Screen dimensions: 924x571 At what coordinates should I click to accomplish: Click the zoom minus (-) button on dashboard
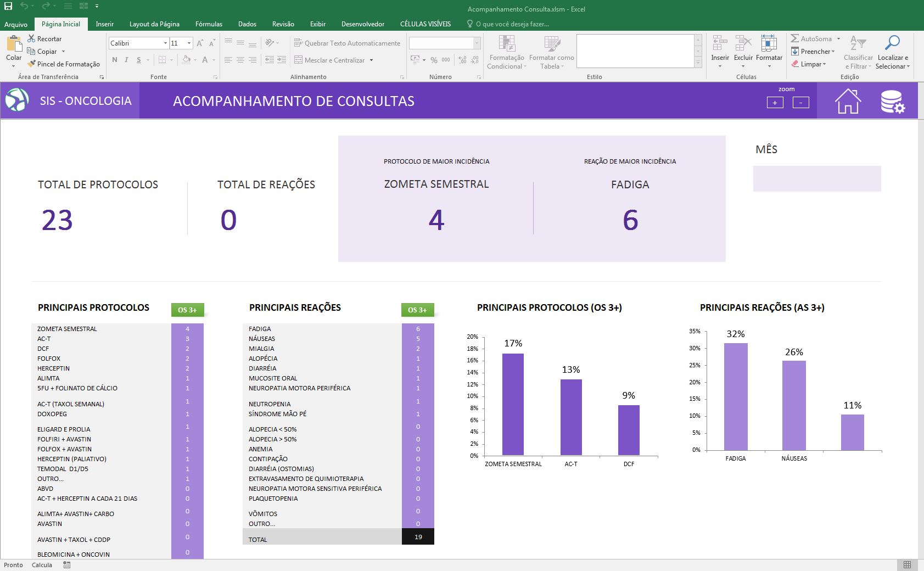(801, 103)
